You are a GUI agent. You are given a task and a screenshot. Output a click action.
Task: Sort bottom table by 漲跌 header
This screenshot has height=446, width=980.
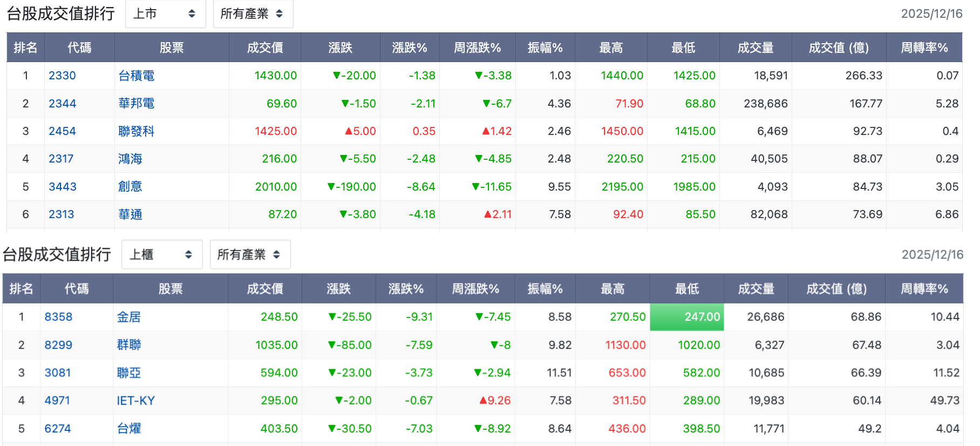pos(339,289)
